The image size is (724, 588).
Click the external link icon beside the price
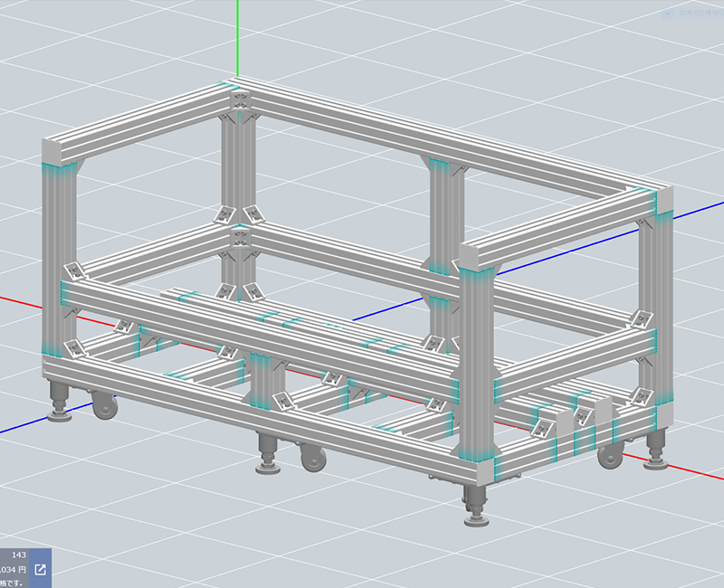click(x=40, y=569)
